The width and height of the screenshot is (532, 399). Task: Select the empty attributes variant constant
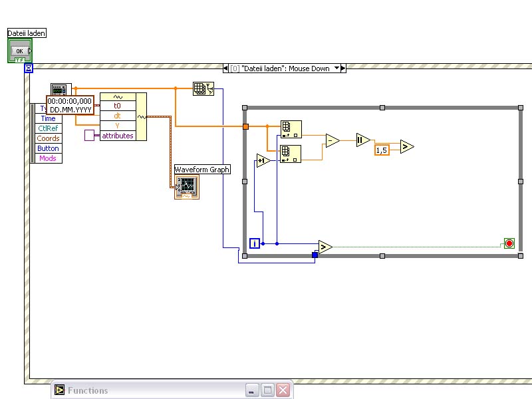point(89,135)
